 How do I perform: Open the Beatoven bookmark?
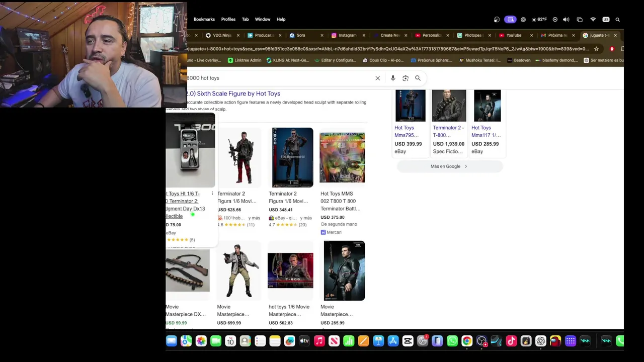(519, 60)
